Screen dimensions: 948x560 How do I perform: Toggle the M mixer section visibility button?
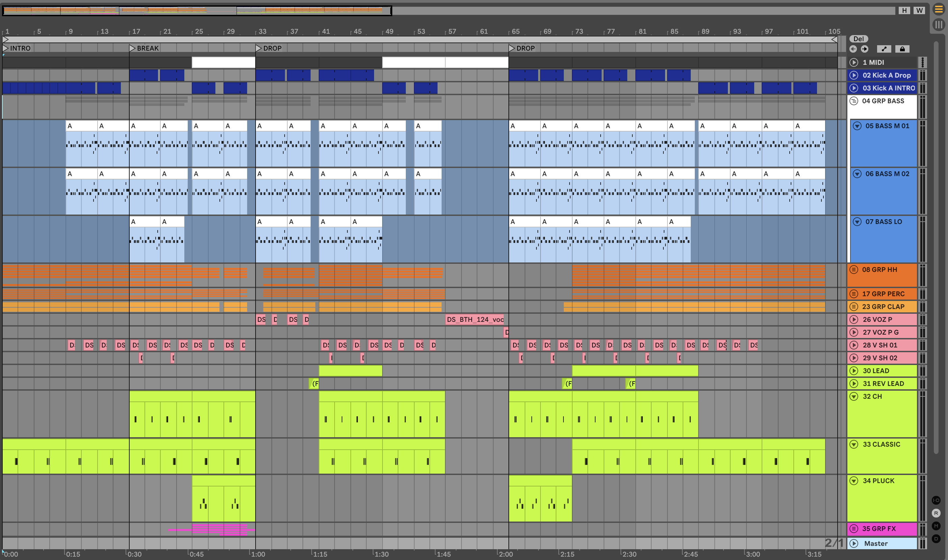click(936, 526)
